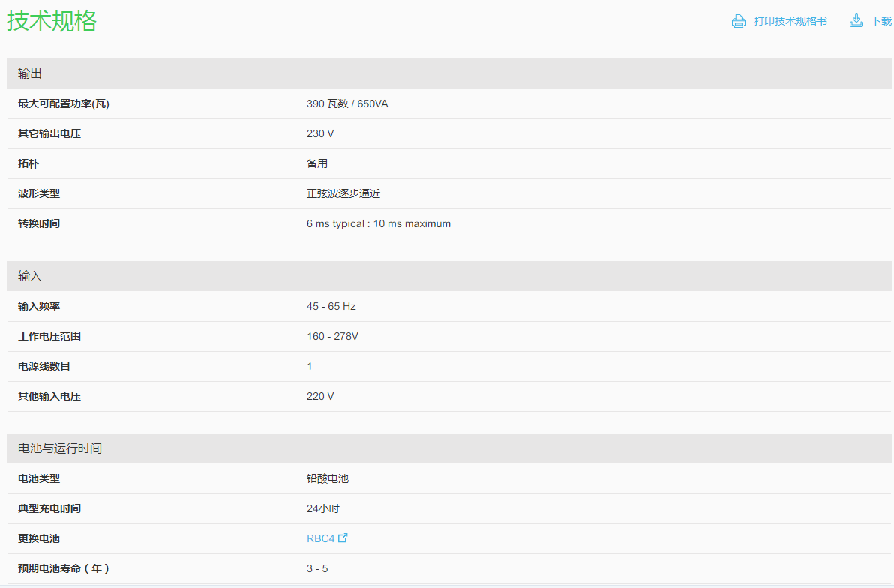Image resolution: width=894 pixels, height=588 pixels.
Task: Select the 转换时间 row label
Action: [x=39, y=223]
